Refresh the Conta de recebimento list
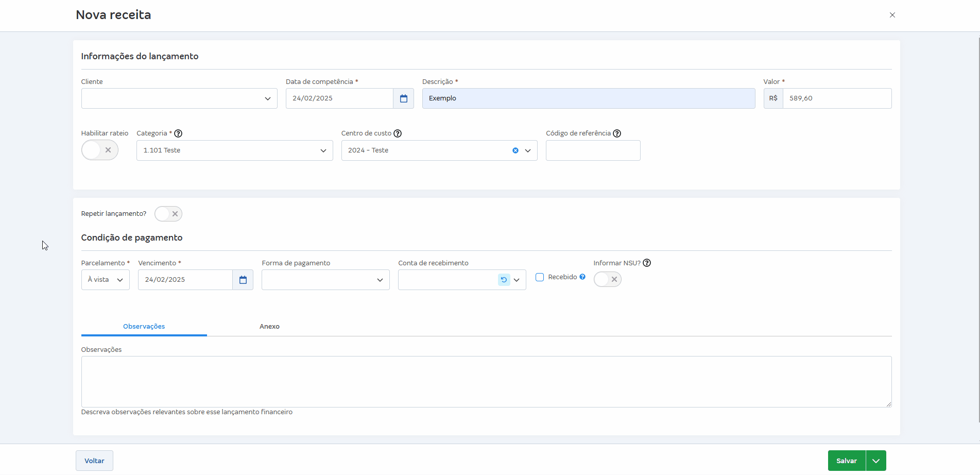The image size is (980, 475). 504,280
